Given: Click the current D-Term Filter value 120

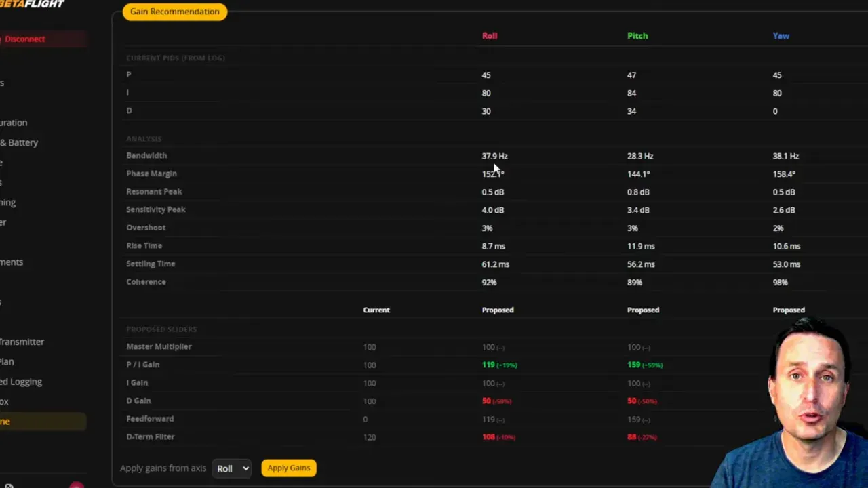Looking at the screenshot, I should click(370, 437).
